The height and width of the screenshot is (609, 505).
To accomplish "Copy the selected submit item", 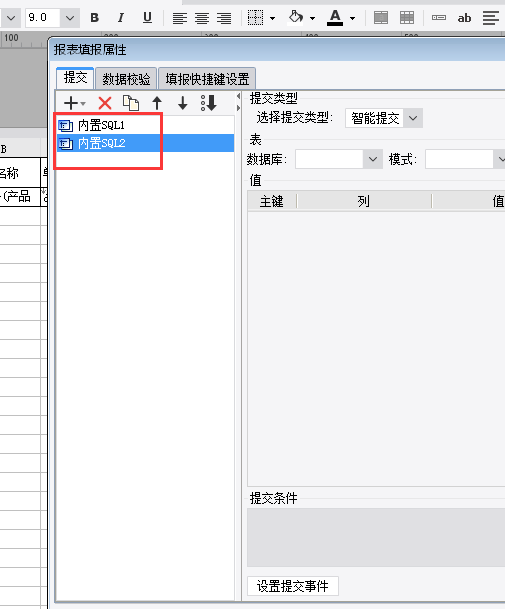I will [x=131, y=103].
